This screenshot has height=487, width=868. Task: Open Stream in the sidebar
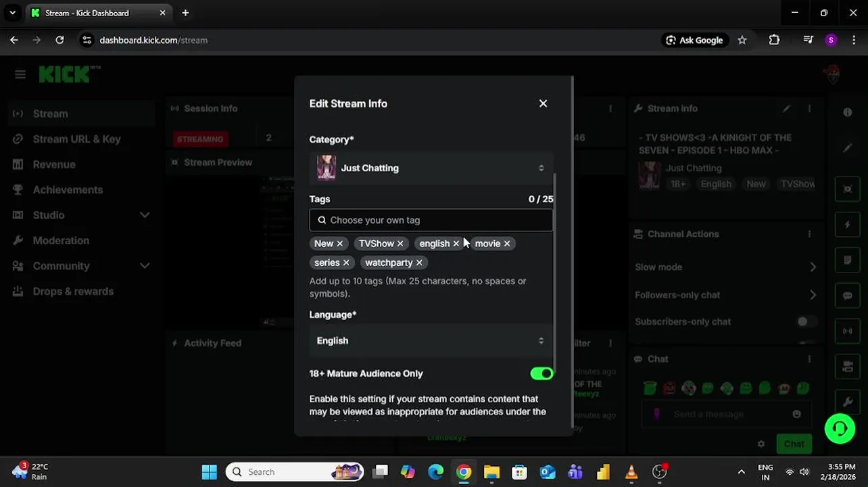coord(81,114)
